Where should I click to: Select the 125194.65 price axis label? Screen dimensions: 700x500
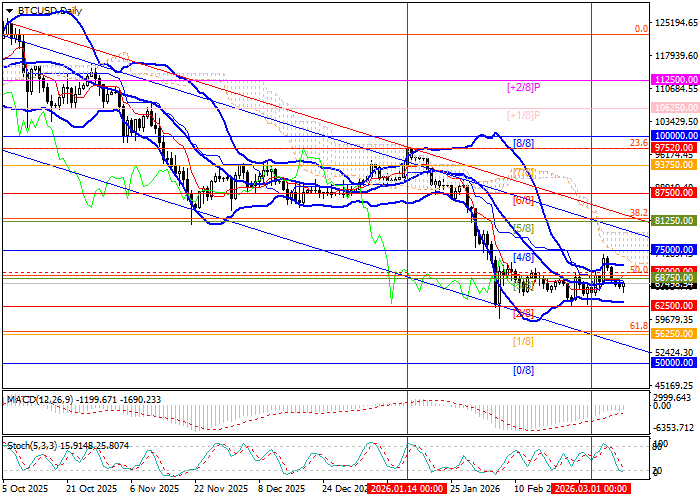point(677,23)
